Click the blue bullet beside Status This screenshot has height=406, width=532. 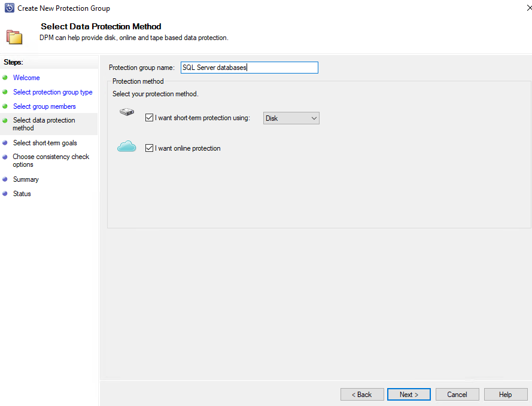pyautogui.click(x=5, y=194)
